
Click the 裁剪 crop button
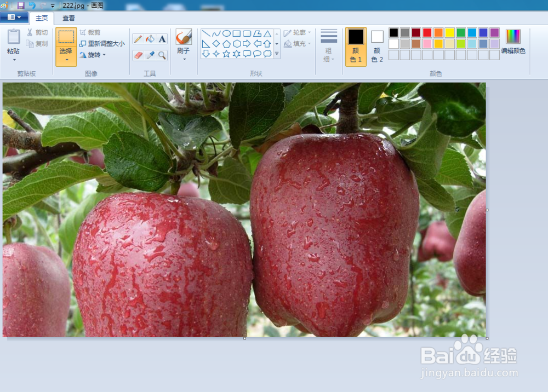pos(90,32)
